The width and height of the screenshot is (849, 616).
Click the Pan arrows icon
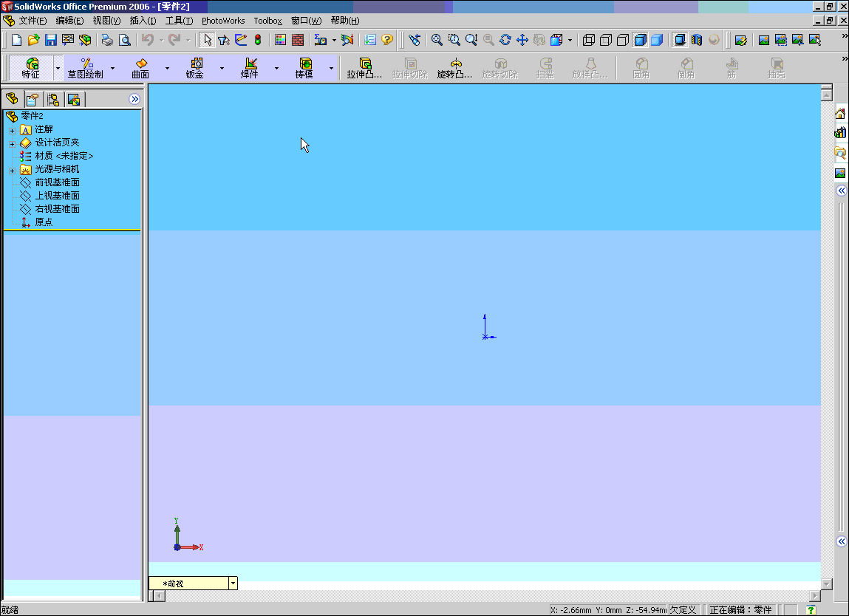pyautogui.click(x=522, y=40)
